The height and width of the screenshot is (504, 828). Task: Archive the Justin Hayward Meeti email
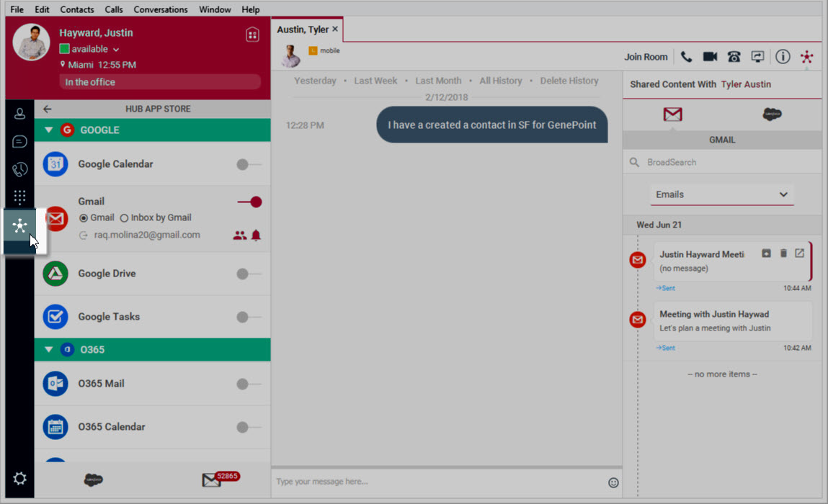click(x=766, y=253)
